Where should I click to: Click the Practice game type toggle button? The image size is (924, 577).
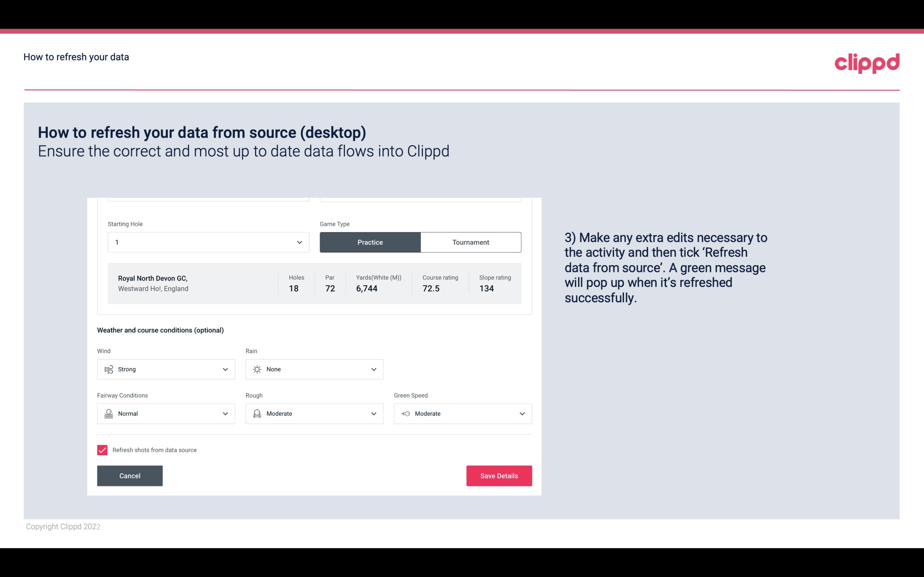(x=370, y=242)
